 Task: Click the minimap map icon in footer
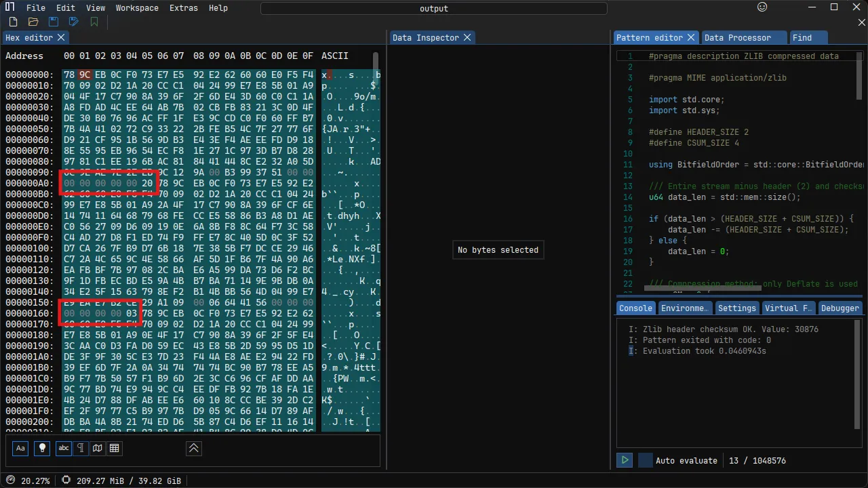pos(98,448)
